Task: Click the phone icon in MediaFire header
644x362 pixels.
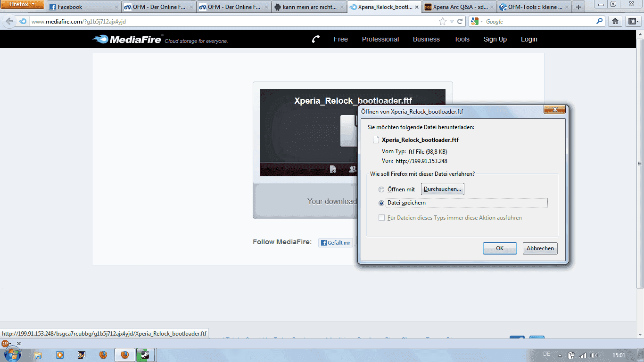Action: [316, 39]
